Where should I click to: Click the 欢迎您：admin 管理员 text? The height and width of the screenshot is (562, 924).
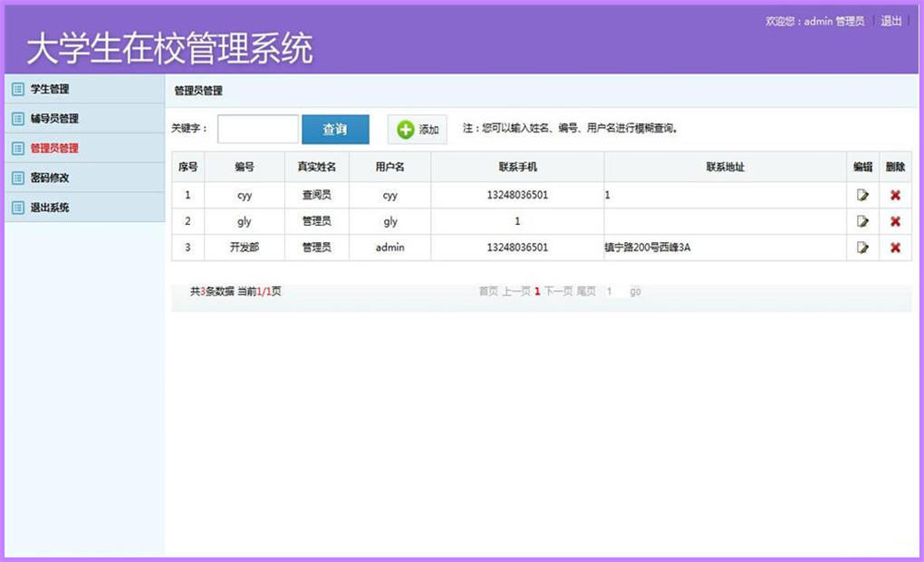[815, 21]
